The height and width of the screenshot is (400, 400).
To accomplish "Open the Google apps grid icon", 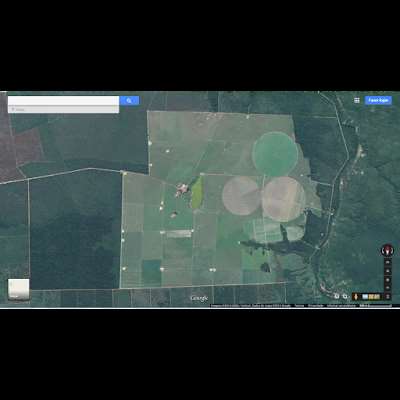I will 357,100.
